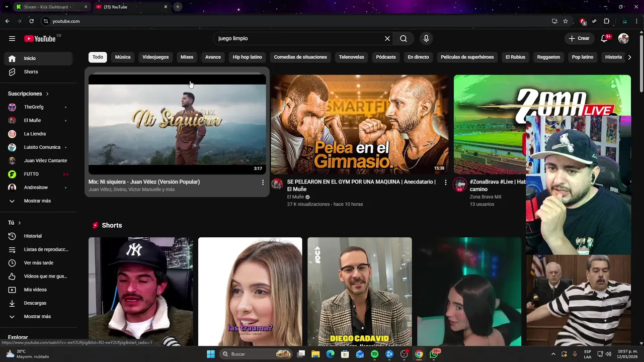Screen dimensions: 644x362
Task: Open options for SE PELEARON EN EL GYM
Action: 445,183
